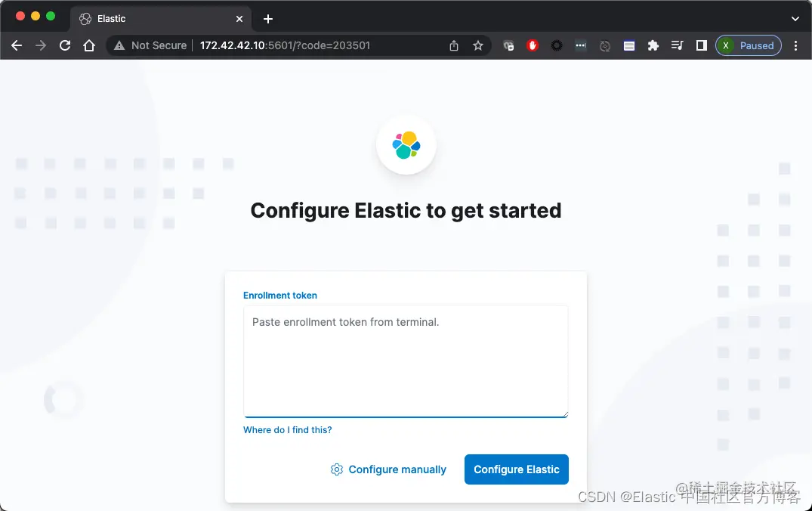The height and width of the screenshot is (511, 812).
Task: Open the grayed circular extension icon
Action: (x=605, y=45)
